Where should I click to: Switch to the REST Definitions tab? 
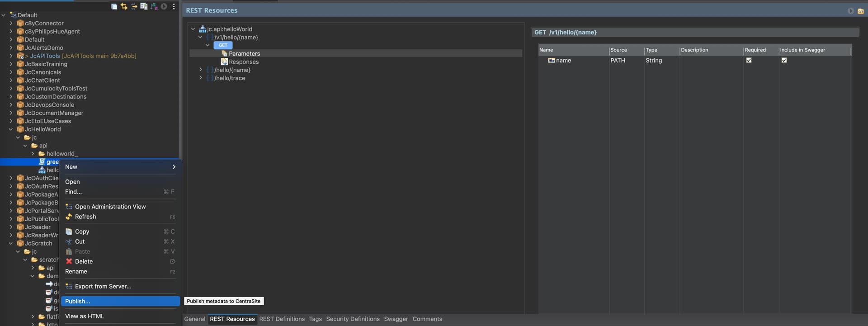tap(282, 319)
